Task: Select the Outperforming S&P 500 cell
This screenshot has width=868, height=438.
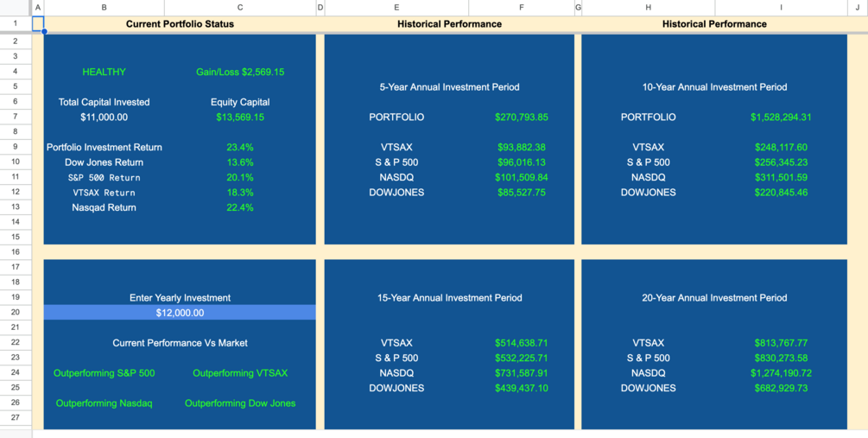Action: click(104, 373)
